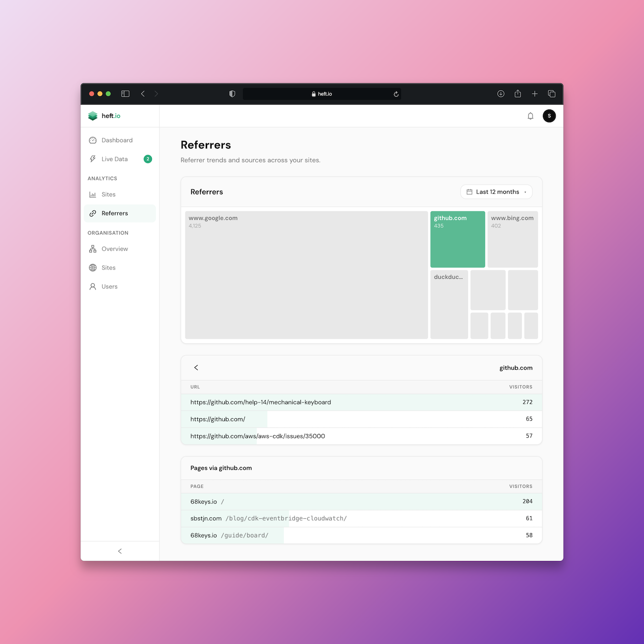Click the globe icon beside Organisation Sites
The image size is (644, 644).
click(x=93, y=268)
